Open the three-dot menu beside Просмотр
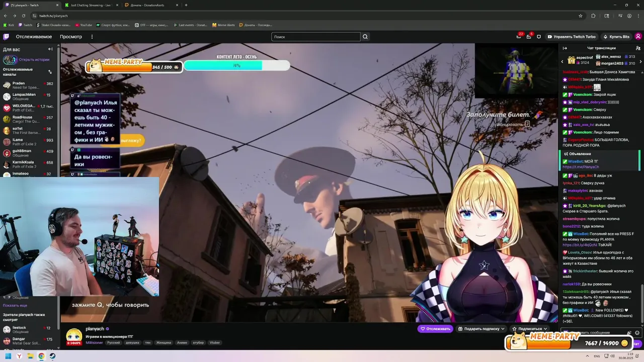 [92, 37]
